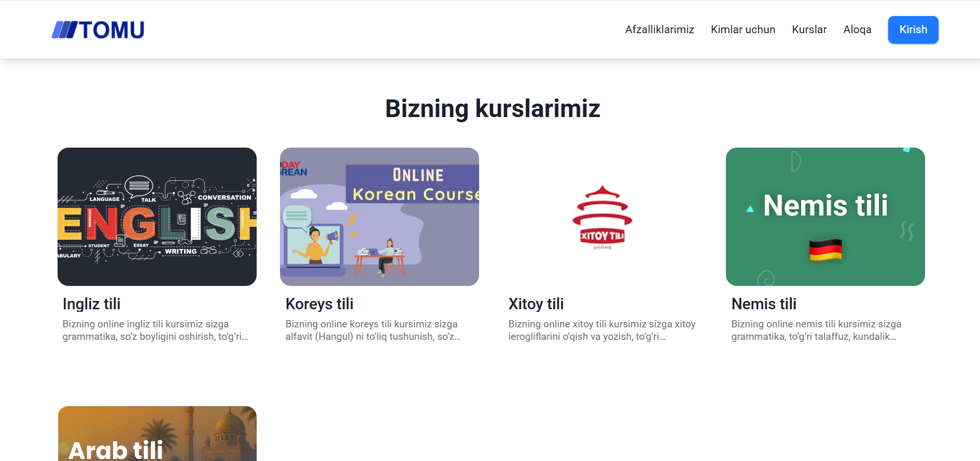Screen dimensions: 980x461
Task: Navigate to Aloqa page
Action: (857, 30)
